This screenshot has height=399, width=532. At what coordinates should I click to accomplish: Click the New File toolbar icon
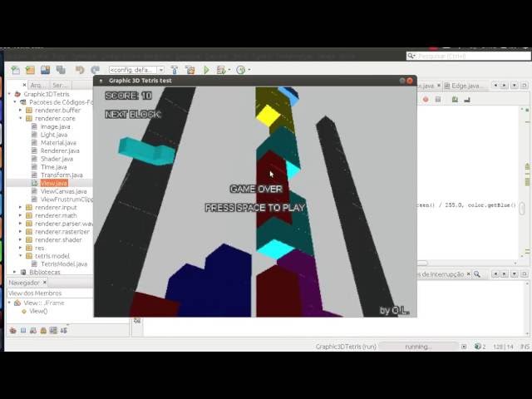[15, 70]
